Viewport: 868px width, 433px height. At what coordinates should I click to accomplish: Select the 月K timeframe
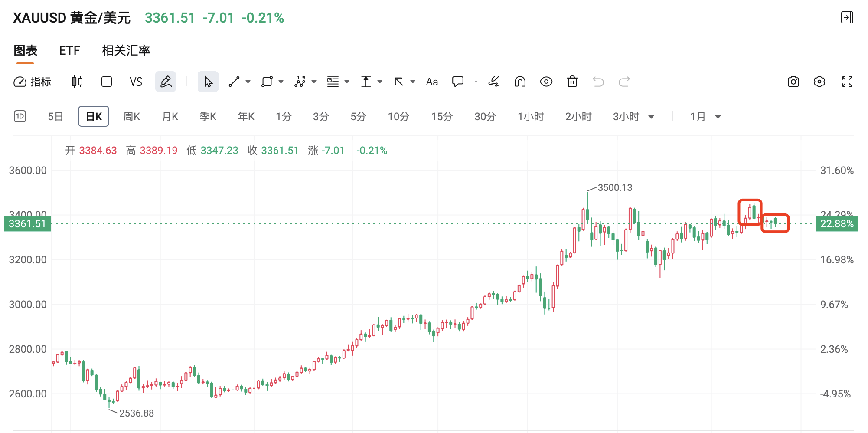(x=170, y=116)
